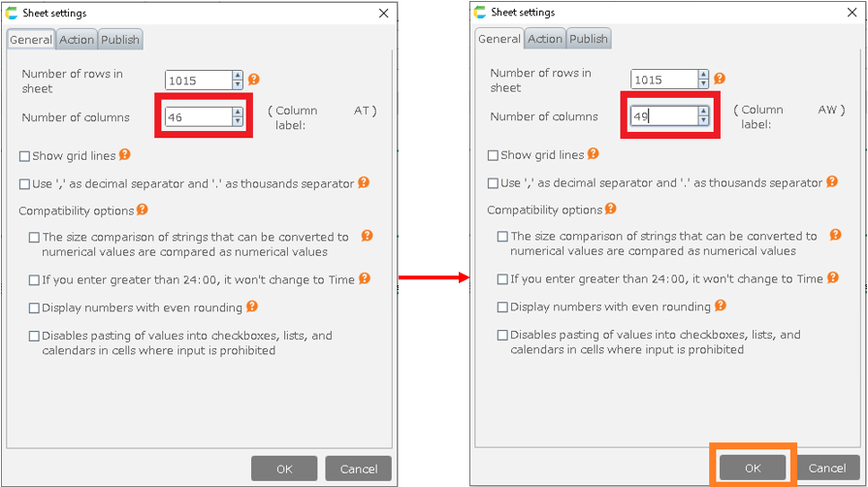Increase the row count spinner in left dialog
The image size is (868, 487).
[x=238, y=75]
